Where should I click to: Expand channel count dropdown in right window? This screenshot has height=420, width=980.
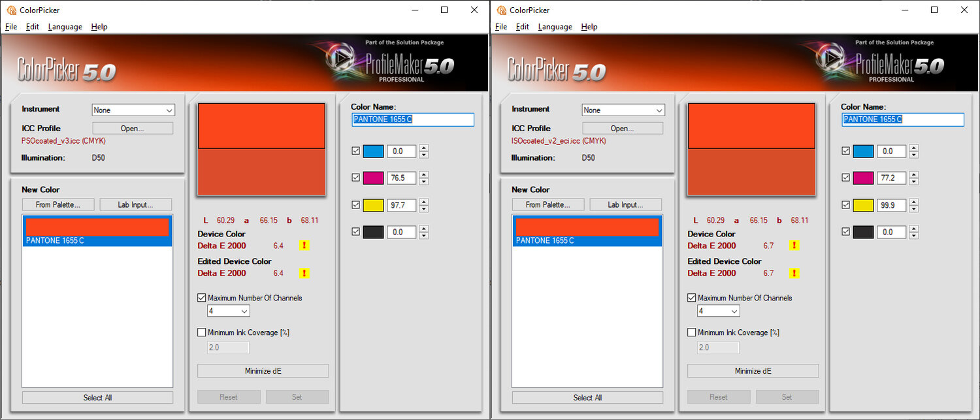(718, 312)
